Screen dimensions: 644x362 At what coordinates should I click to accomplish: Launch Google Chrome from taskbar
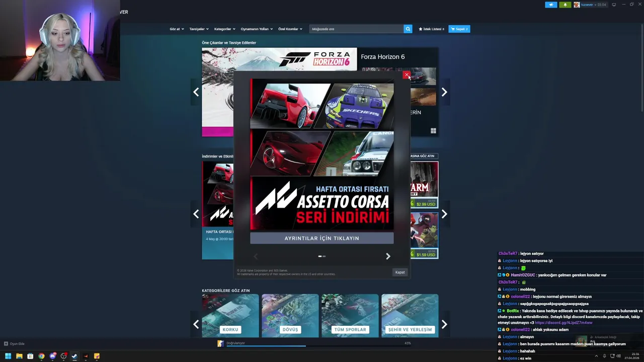[41, 356]
